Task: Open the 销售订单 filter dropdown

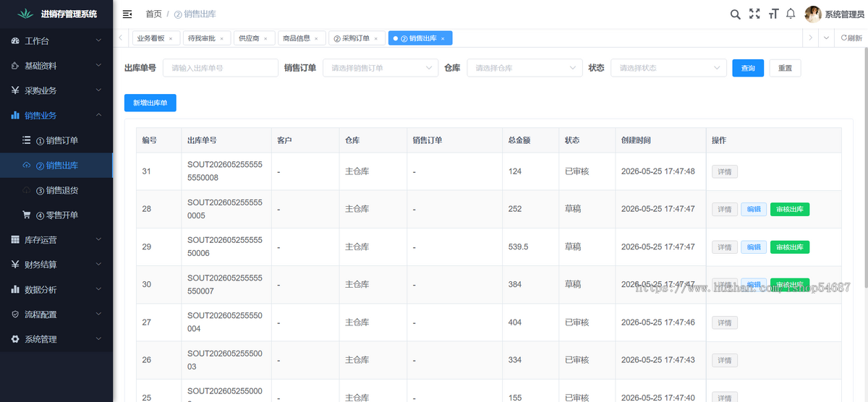Action: [380, 68]
